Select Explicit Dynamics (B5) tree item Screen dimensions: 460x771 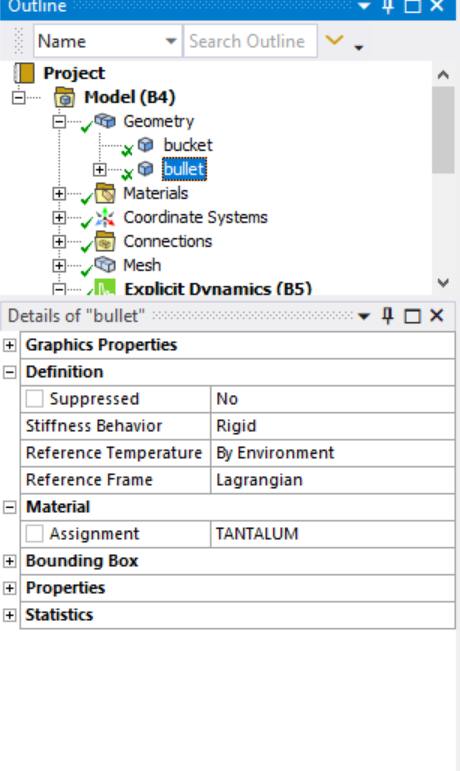pyautogui.click(x=218, y=289)
